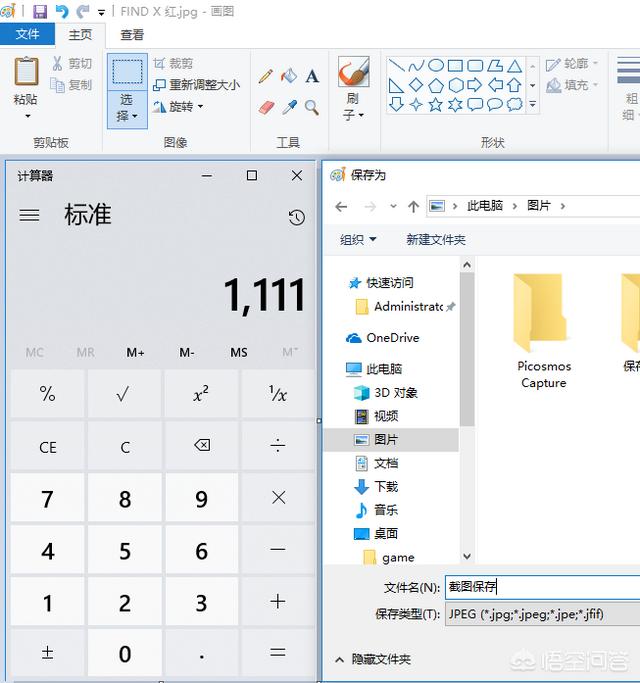Open calculator history clock icon
640x683 pixels.
click(296, 217)
